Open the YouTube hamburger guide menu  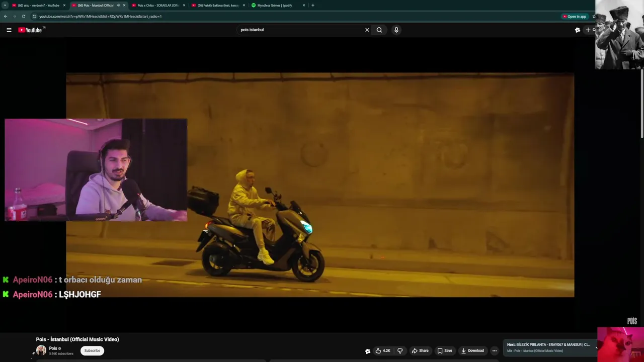click(x=9, y=30)
